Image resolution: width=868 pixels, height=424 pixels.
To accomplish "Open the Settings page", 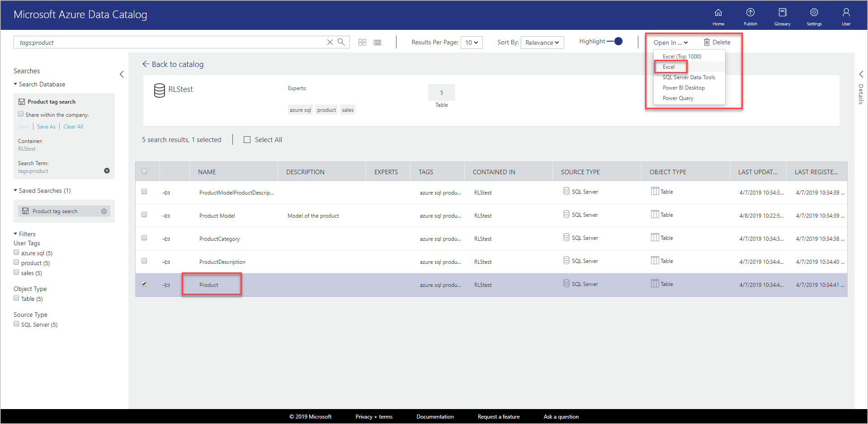I will [814, 15].
